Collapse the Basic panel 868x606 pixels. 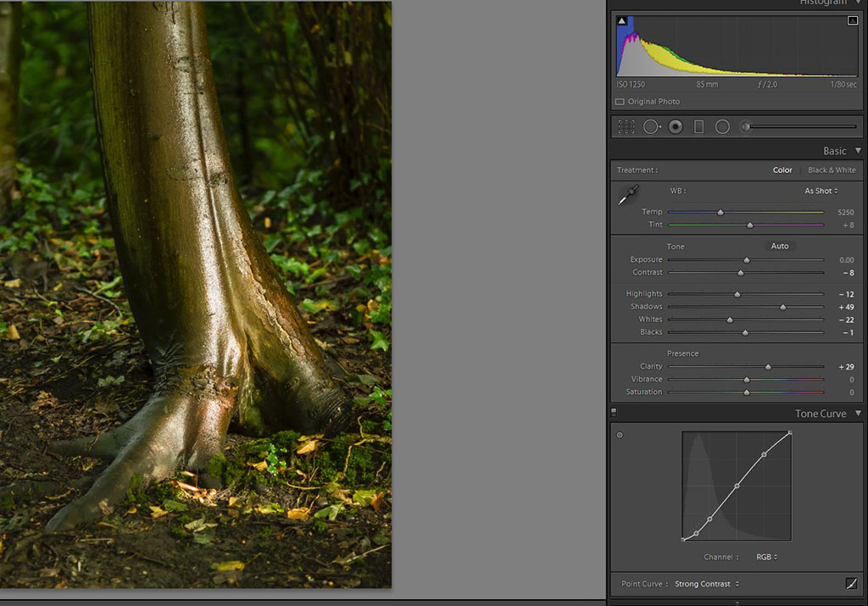click(x=858, y=151)
